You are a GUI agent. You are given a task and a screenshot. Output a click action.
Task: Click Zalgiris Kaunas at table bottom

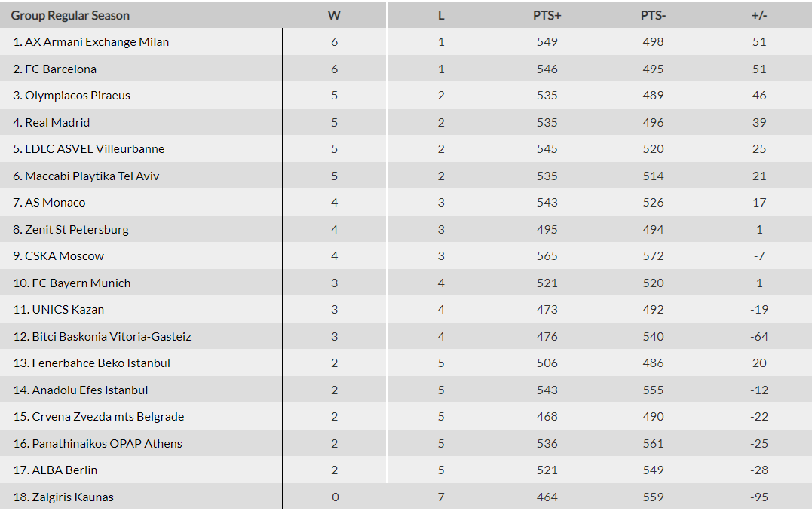pos(72,497)
